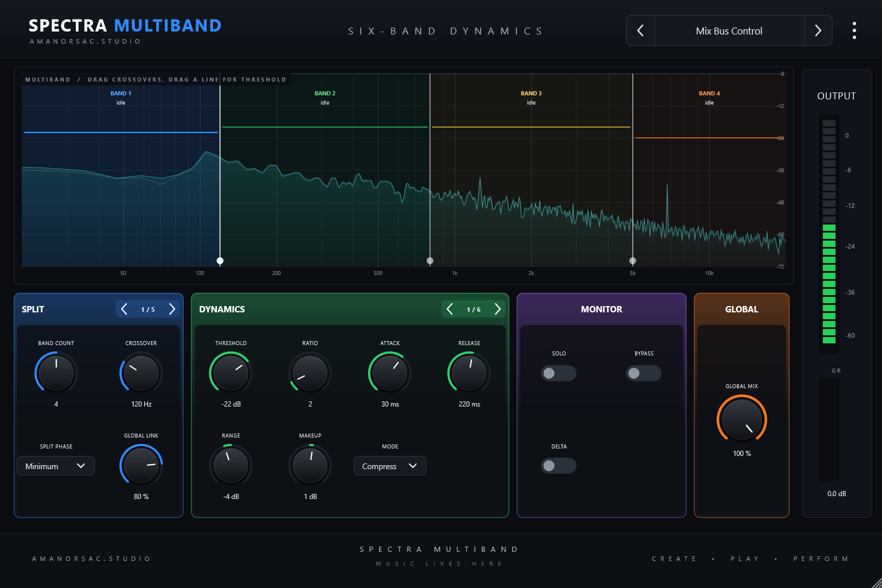882x588 pixels.
Task: Click the 80 % global link value
Action: pyautogui.click(x=141, y=497)
